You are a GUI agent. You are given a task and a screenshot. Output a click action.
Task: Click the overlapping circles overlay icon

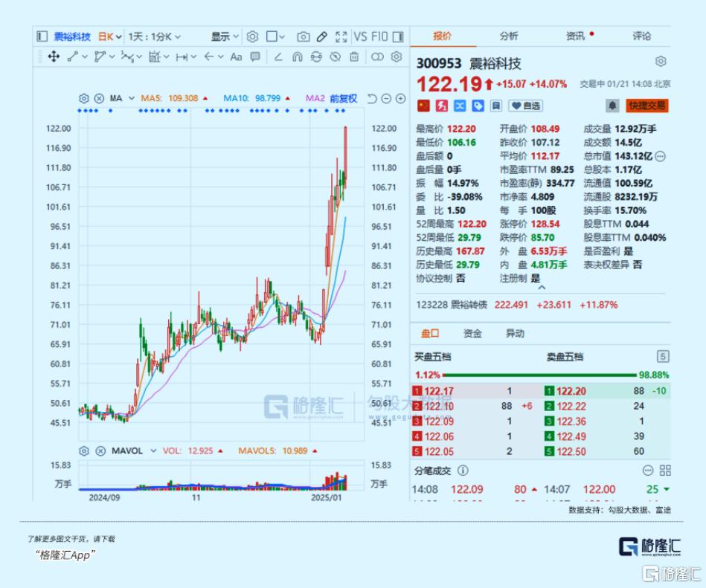point(377,56)
